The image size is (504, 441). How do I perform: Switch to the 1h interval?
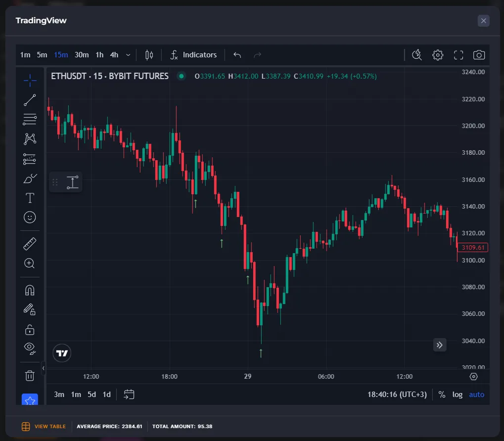point(99,55)
